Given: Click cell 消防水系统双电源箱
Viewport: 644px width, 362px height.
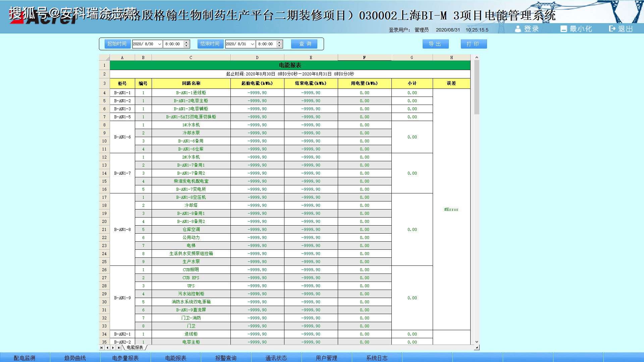Looking at the screenshot, I should pos(191,302).
